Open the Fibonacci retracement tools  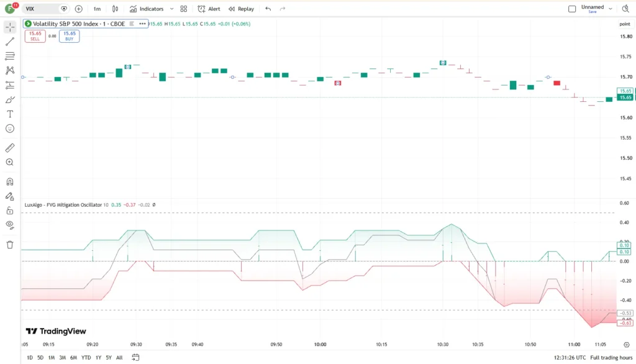click(x=10, y=56)
